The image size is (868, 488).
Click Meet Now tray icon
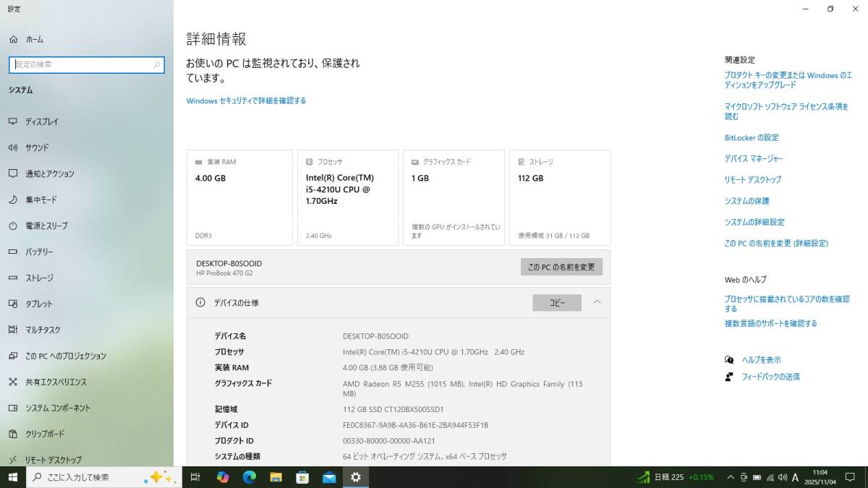744,477
